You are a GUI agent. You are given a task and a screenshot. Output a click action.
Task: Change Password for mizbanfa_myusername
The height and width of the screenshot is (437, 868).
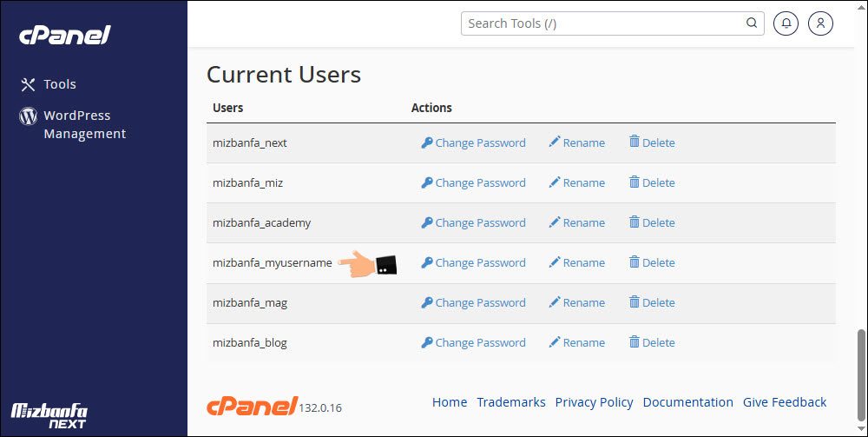(x=480, y=262)
